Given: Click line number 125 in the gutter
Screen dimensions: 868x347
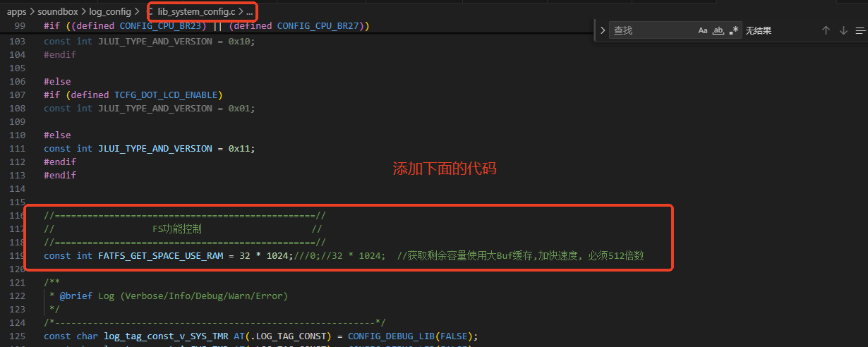Looking at the screenshot, I should click(18, 336).
